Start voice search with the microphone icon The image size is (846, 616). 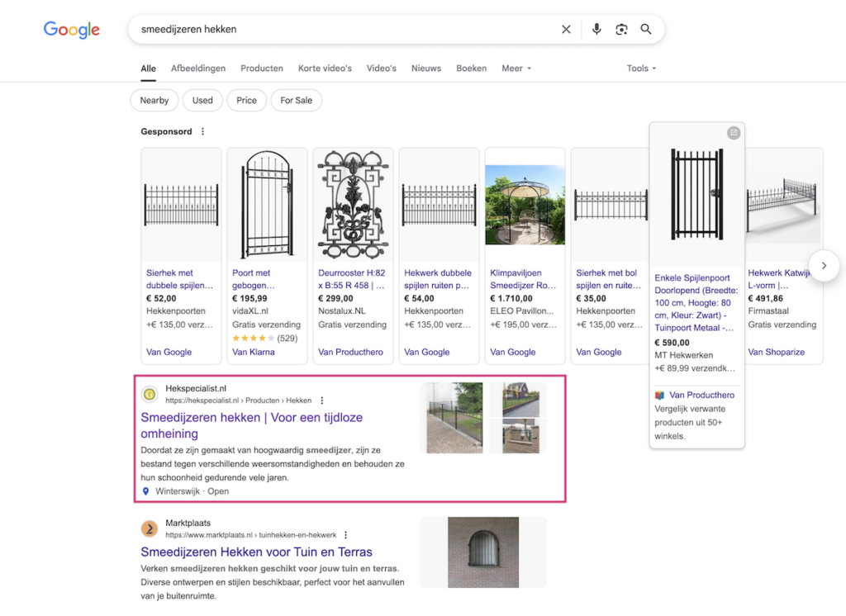click(596, 30)
